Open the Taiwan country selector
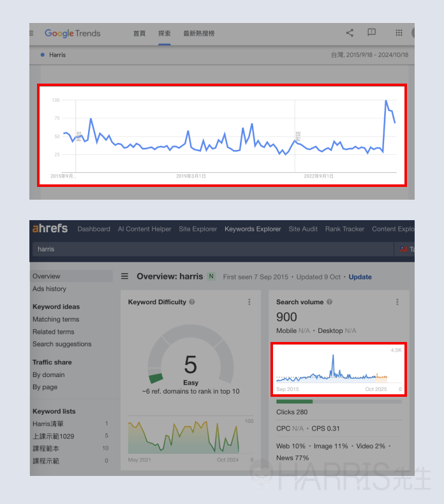Image resolution: width=444 pixels, height=504 pixels. tap(404, 249)
